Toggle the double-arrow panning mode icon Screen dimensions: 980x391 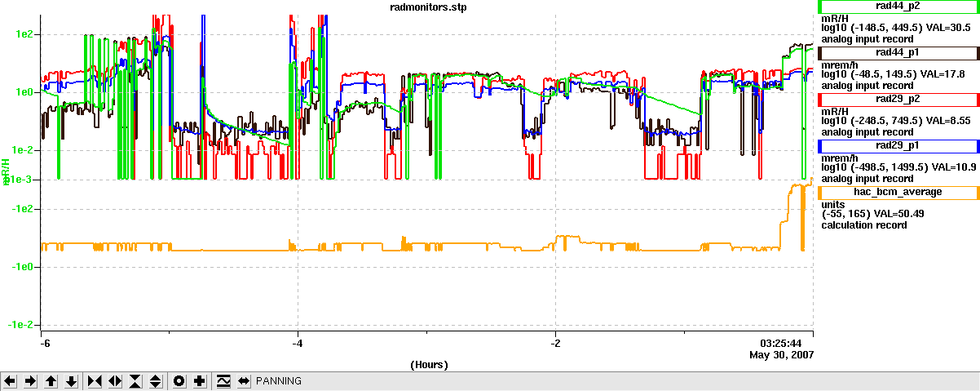click(x=243, y=381)
